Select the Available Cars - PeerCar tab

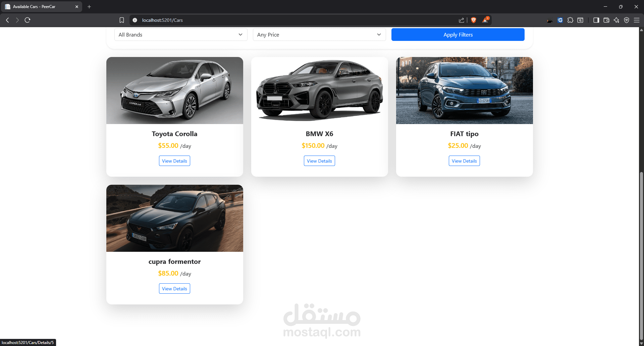41,7
